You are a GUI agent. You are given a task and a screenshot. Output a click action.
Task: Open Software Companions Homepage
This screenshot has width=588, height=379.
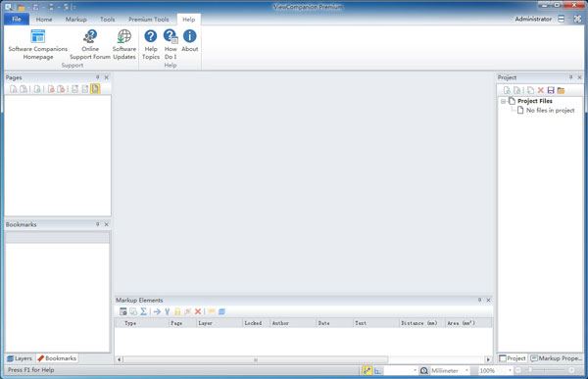click(x=38, y=45)
